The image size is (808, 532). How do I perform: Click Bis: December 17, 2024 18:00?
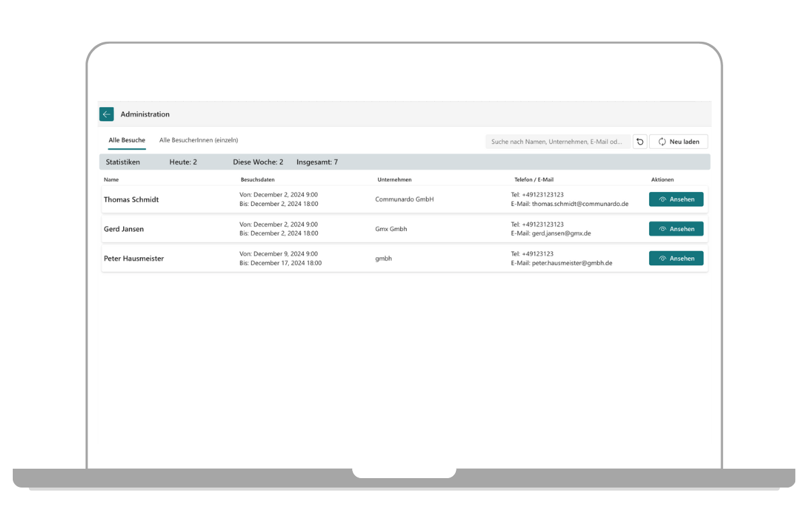click(x=281, y=263)
